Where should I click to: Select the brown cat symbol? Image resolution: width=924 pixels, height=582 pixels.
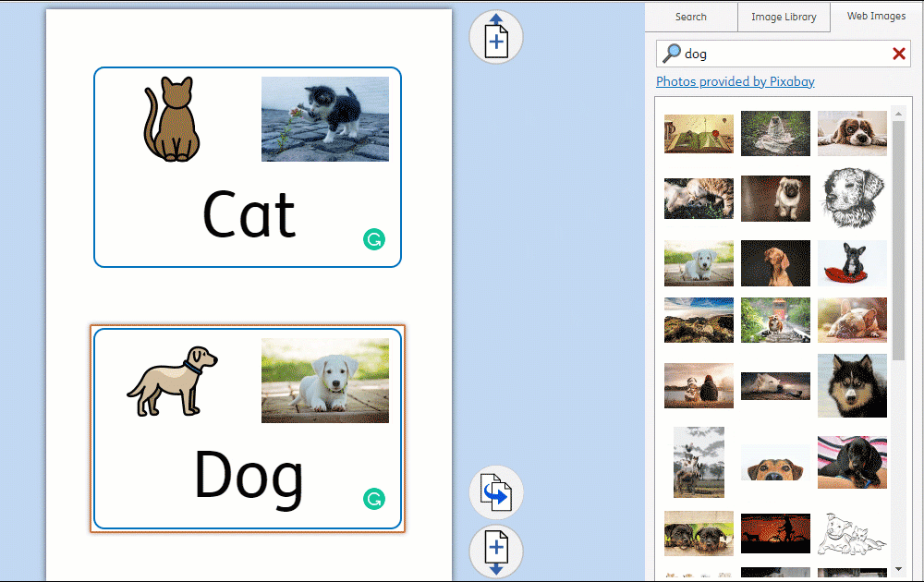(172, 120)
